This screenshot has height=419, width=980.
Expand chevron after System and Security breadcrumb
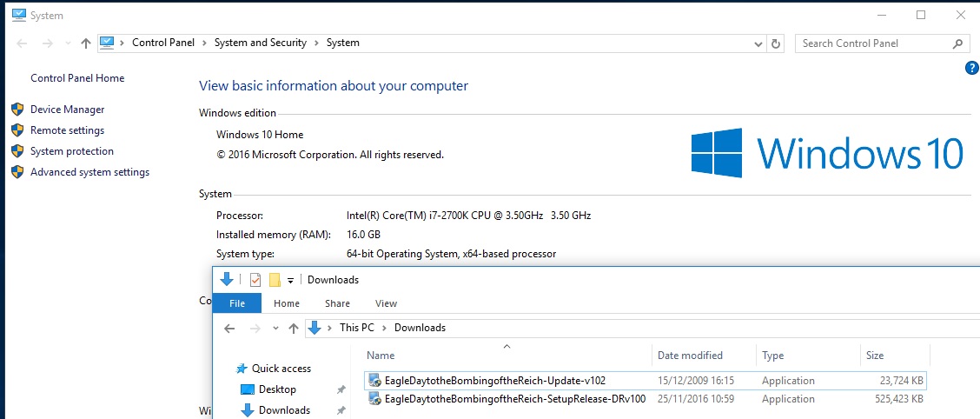coord(316,43)
